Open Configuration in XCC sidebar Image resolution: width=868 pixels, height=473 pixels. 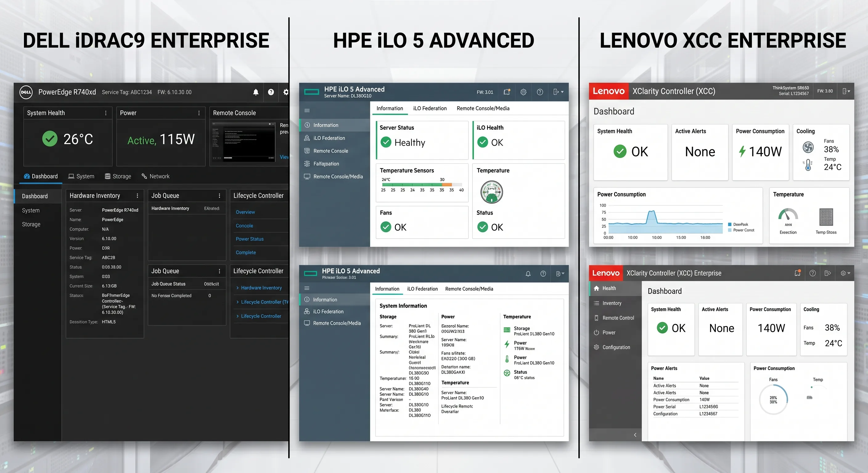[x=615, y=347]
